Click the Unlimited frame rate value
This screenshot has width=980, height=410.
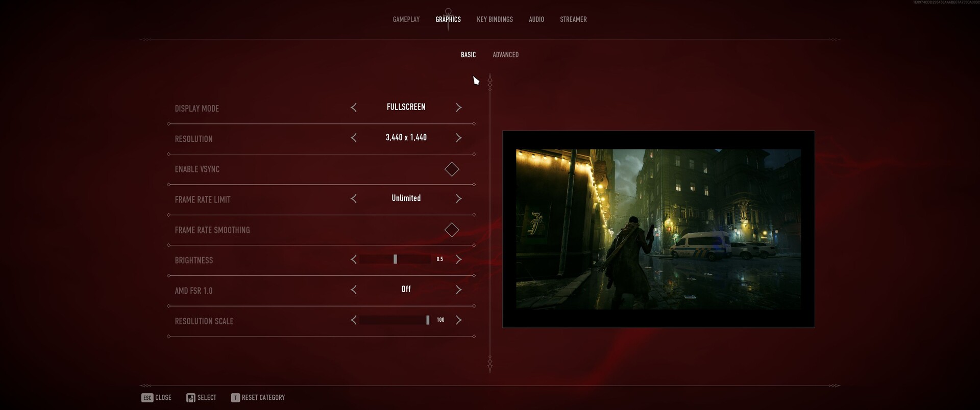[406, 198]
